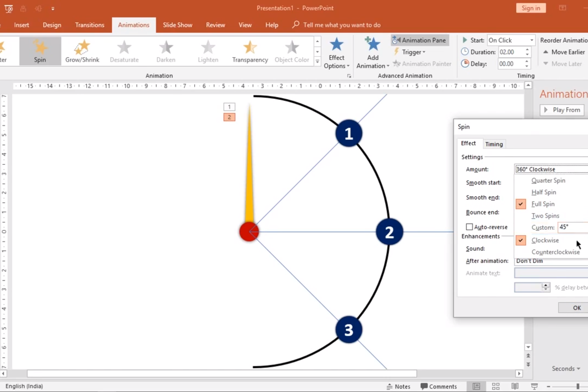Open the Transitions ribbon tab
Image resolution: width=588 pixels, height=392 pixels.
tap(89, 25)
